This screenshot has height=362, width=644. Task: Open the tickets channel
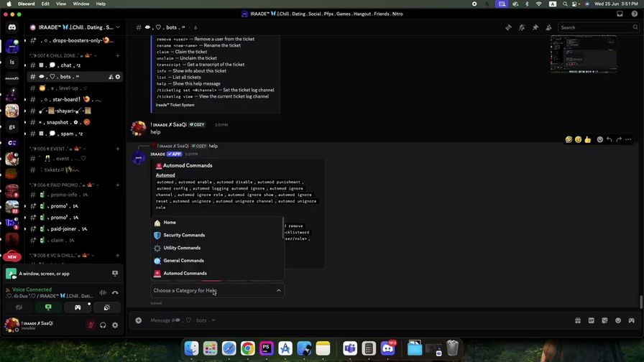point(75,170)
